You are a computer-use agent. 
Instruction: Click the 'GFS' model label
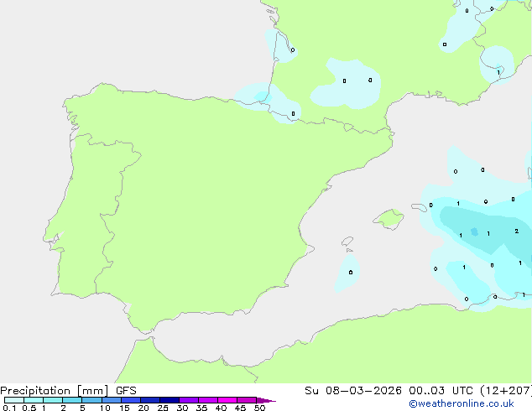point(126,391)
